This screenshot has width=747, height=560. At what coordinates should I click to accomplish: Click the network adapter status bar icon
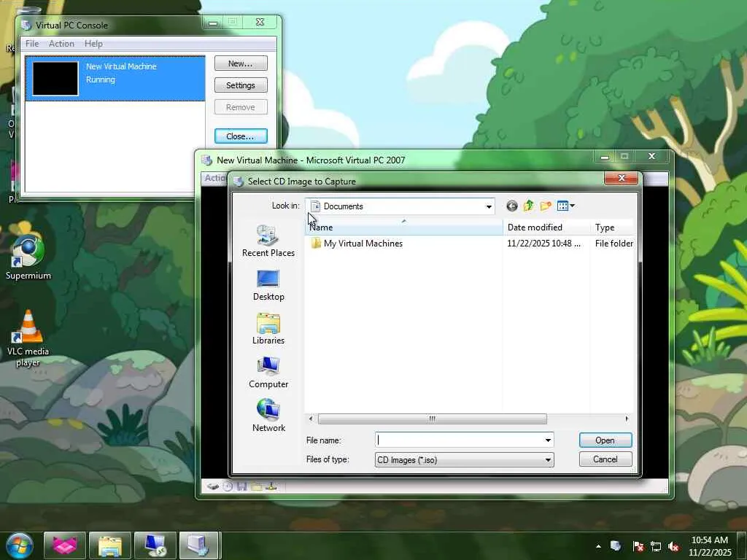point(271,486)
